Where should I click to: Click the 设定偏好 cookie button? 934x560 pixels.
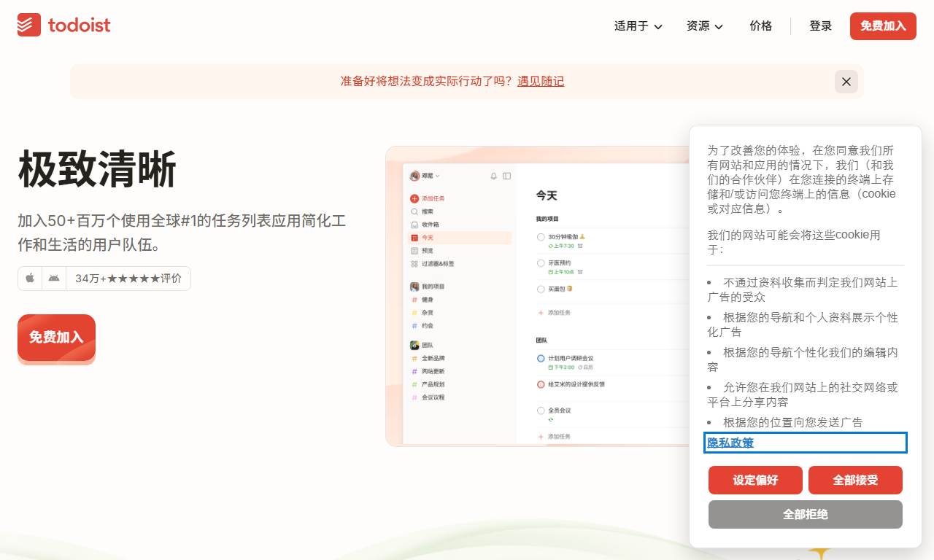pyautogui.click(x=755, y=481)
